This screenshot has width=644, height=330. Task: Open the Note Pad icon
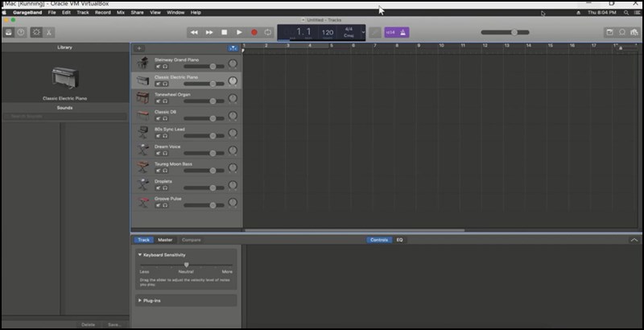coord(609,32)
